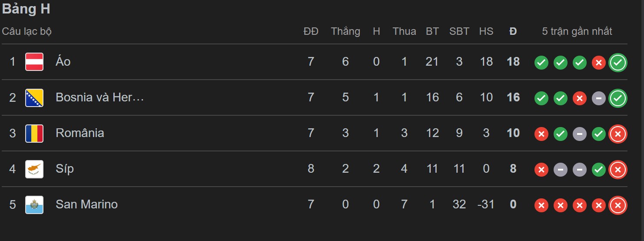Click the HS goal difference header
The image size is (644, 241).
point(486,31)
